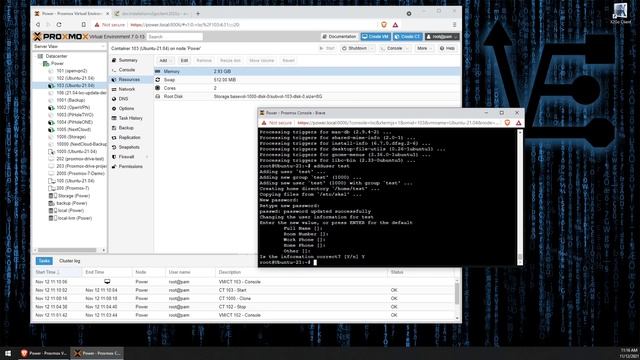
Task: Click the resource tree horizontal scrollbar
Action: click(x=67, y=250)
